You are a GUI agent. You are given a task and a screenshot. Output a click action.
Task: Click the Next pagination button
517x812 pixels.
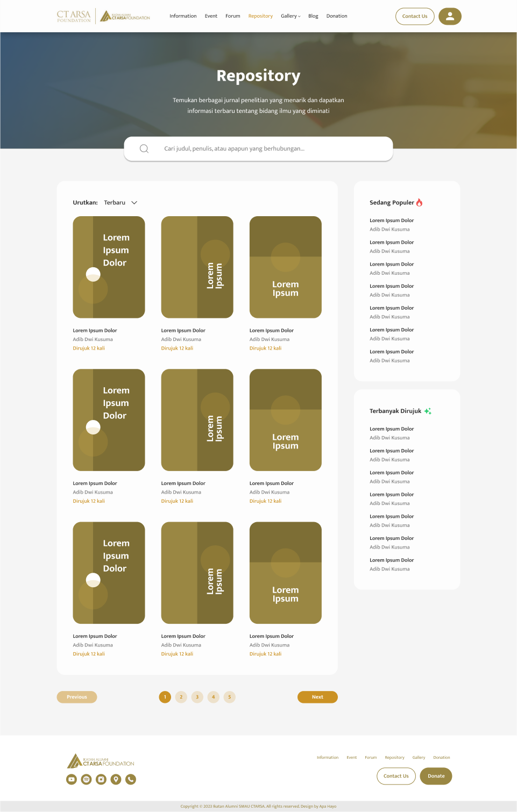(317, 697)
